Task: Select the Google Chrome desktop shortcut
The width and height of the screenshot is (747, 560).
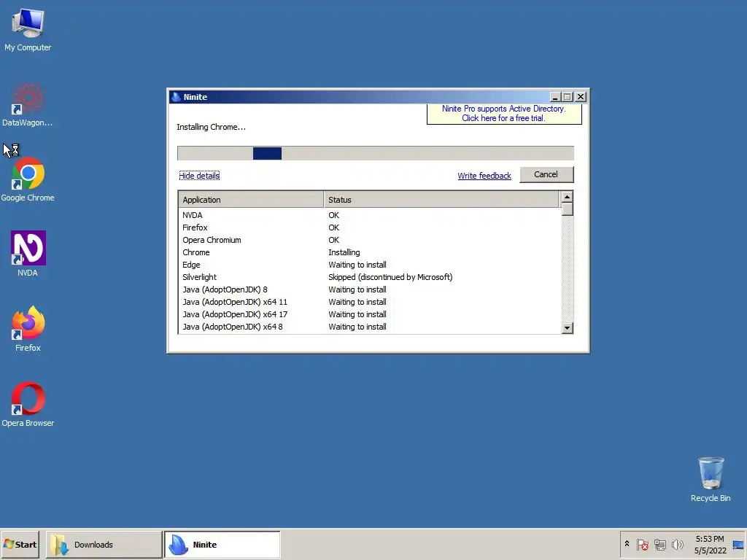Action: tap(28, 179)
